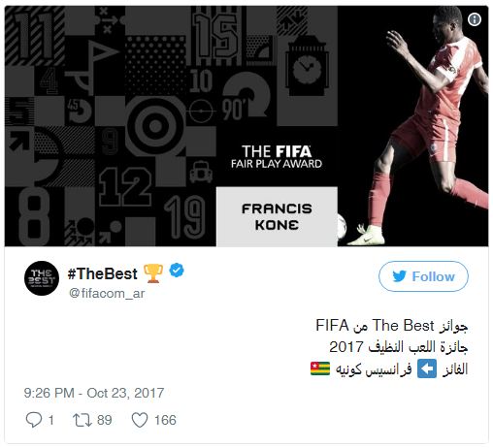Click the trophy emoji beside #TheBest
This screenshot has height=448, width=493.
pos(153,273)
